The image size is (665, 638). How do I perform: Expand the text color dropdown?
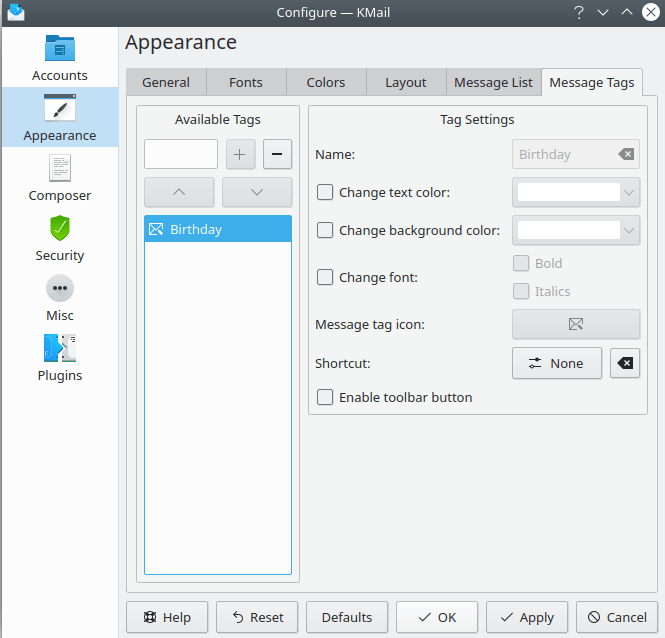tap(629, 192)
